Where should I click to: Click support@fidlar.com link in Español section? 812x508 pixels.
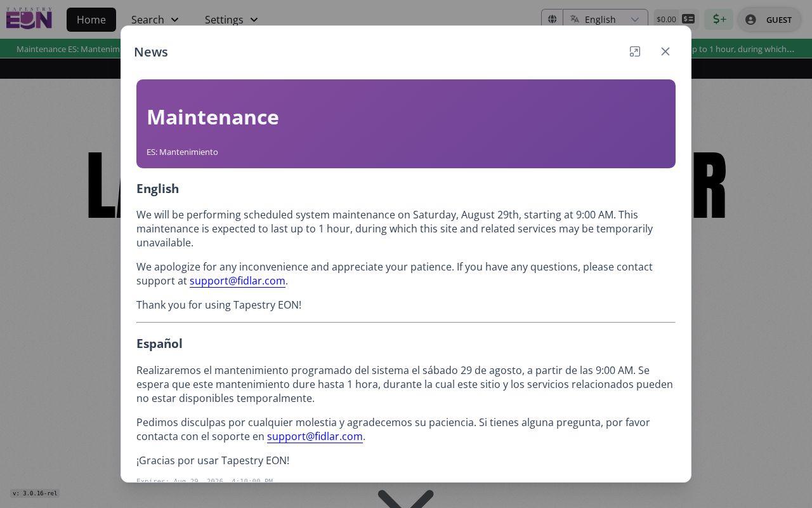tap(315, 436)
